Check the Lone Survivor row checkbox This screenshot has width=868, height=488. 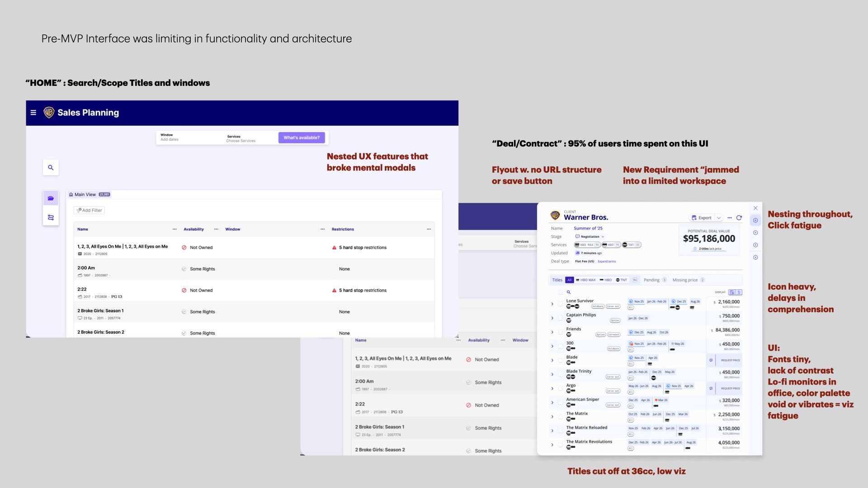pos(561,304)
